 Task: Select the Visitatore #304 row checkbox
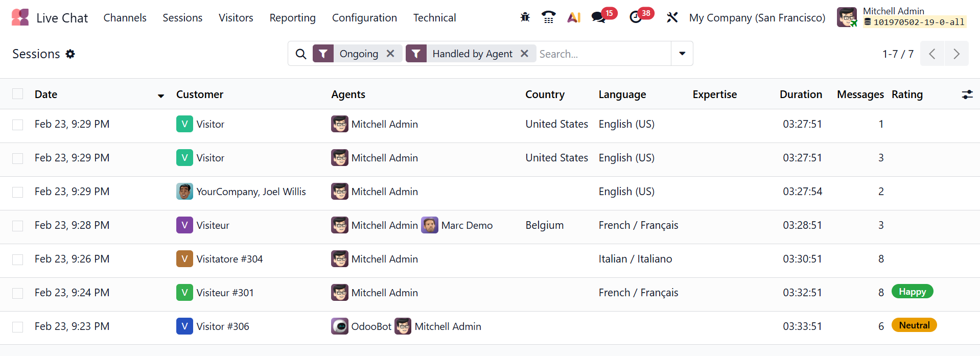[18, 259]
